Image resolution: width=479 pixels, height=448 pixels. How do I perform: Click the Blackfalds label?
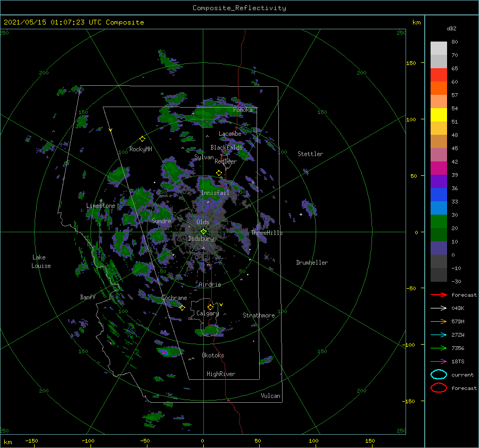tap(226, 148)
